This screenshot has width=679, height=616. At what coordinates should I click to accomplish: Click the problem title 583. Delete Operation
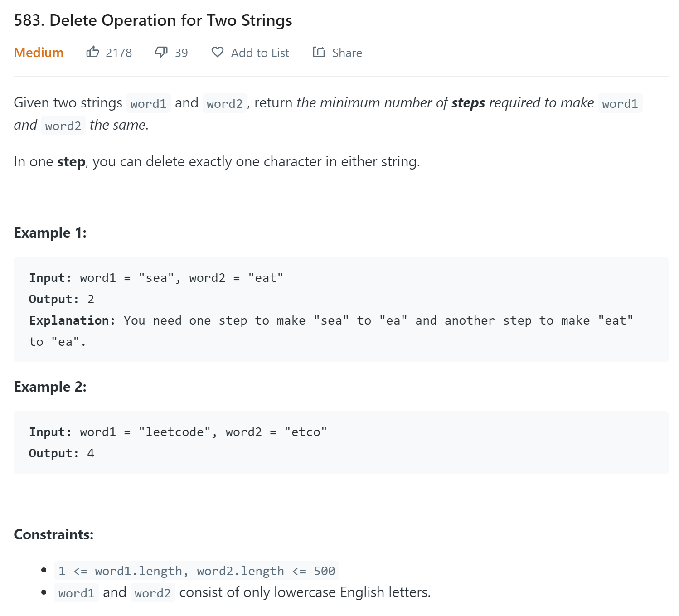pyautogui.click(x=153, y=20)
